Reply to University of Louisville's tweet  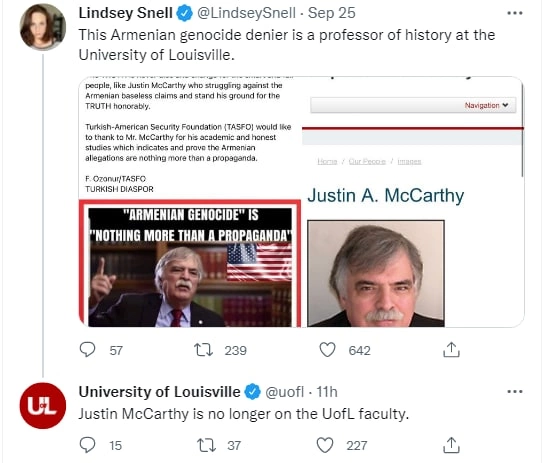click(87, 445)
